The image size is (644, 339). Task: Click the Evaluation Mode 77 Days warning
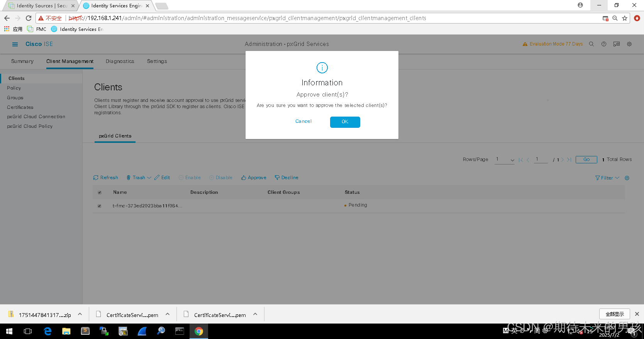point(552,44)
